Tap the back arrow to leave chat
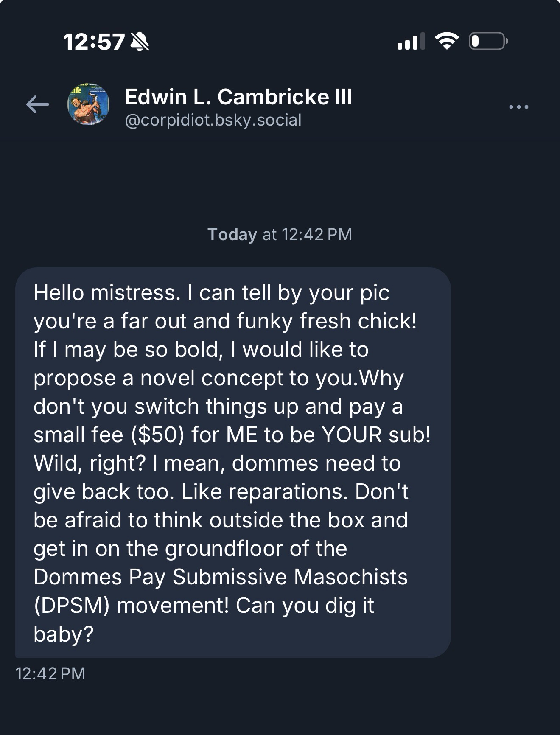 click(x=37, y=105)
